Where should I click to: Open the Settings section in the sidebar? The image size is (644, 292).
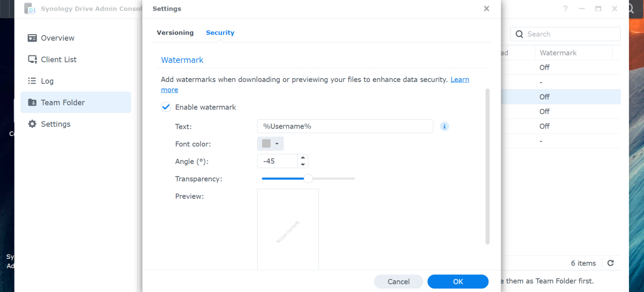56,124
